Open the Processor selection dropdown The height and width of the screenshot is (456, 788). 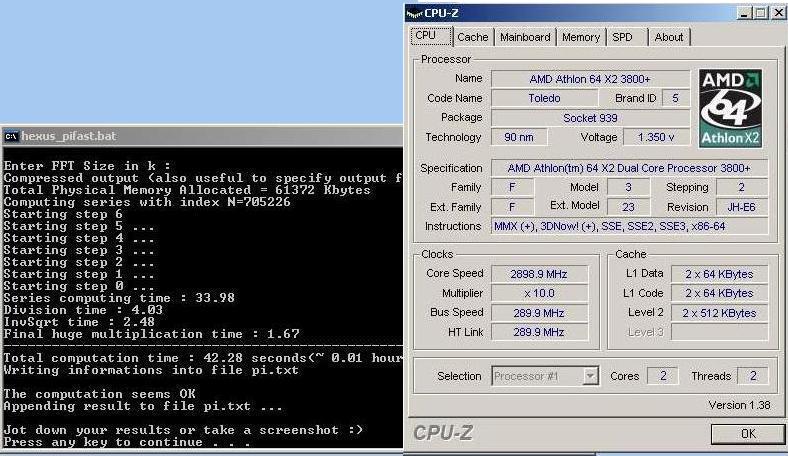590,376
